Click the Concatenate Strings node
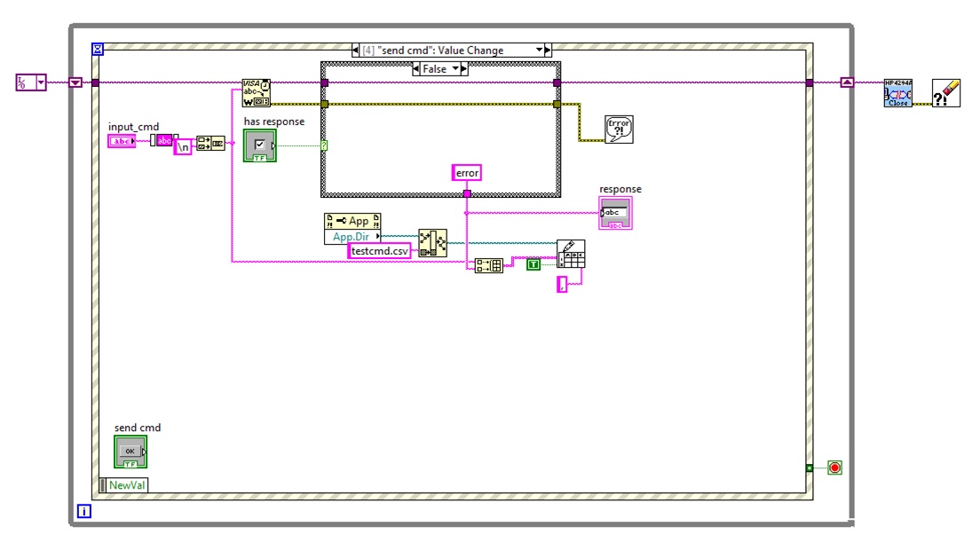The image size is (980, 542). pos(210,144)
